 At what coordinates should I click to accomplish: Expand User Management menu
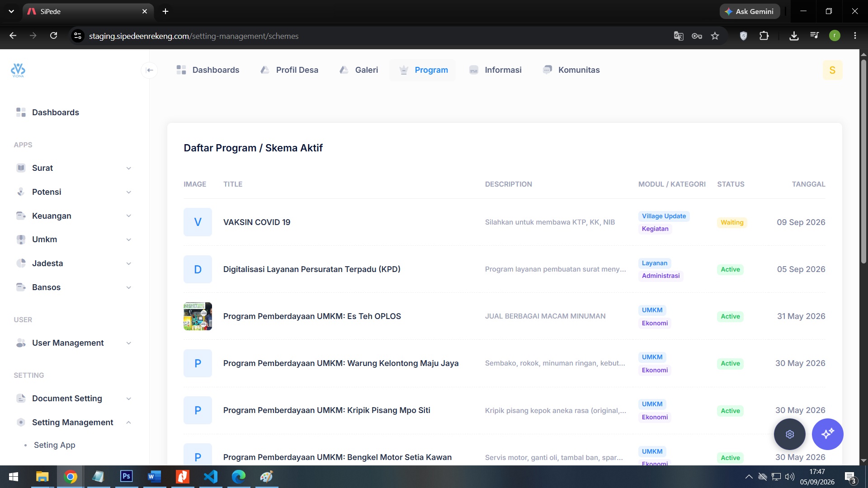click(x=74, y=343)
